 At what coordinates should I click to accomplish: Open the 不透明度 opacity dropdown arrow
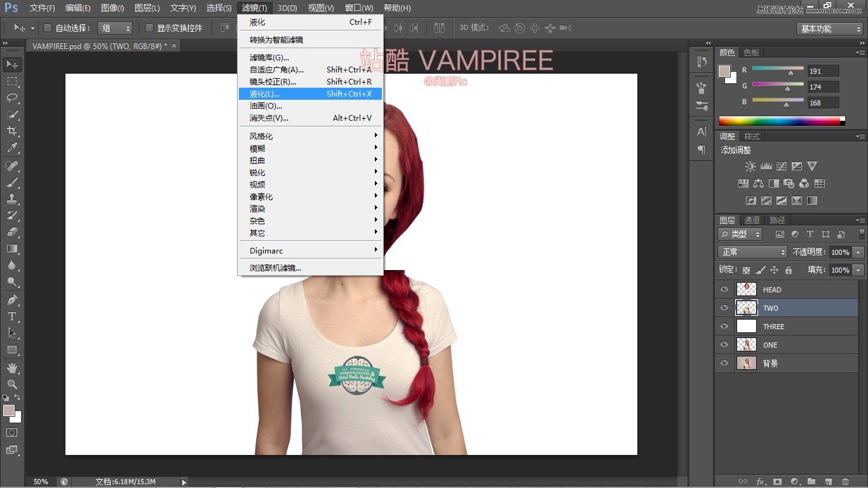pos(858,252)
